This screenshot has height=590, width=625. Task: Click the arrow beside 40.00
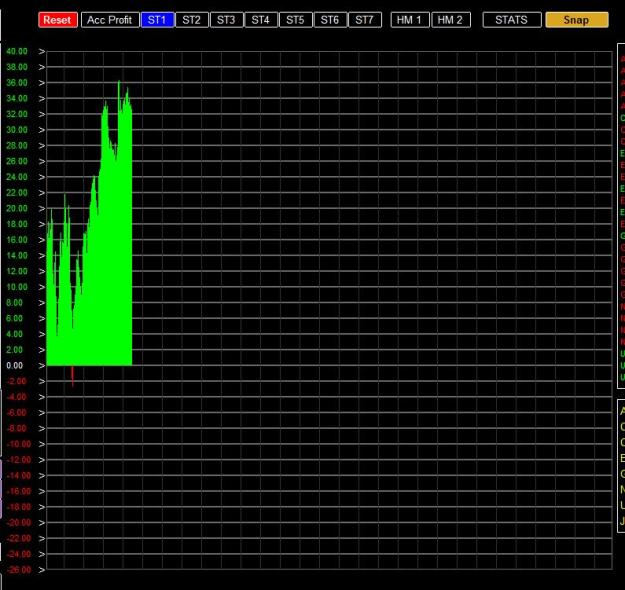tap(42, 51)
